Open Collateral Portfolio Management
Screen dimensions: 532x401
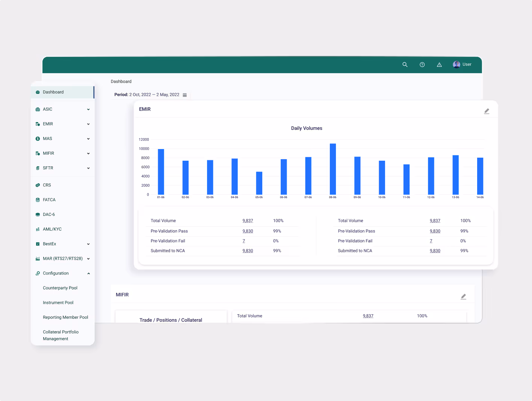(61, 335)
